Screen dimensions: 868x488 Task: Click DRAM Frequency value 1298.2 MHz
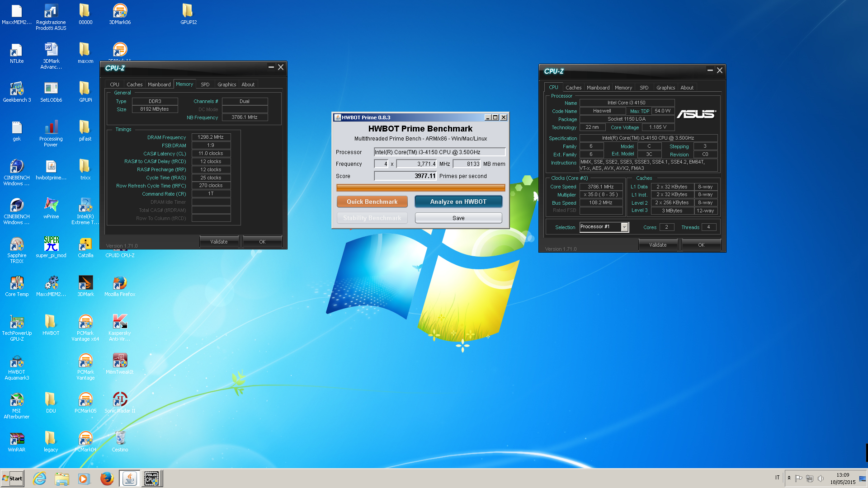pos(211,137)
